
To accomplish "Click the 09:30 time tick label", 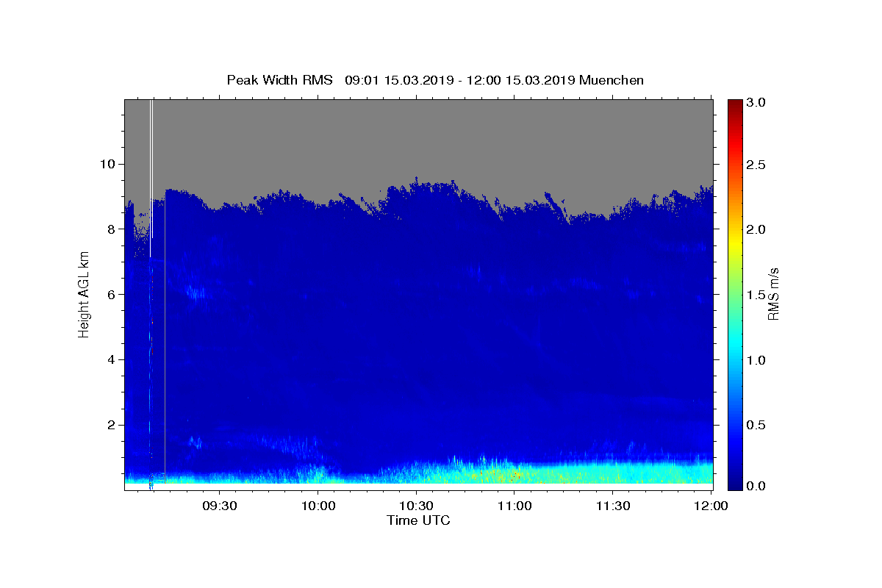I will tap(220, 506).
